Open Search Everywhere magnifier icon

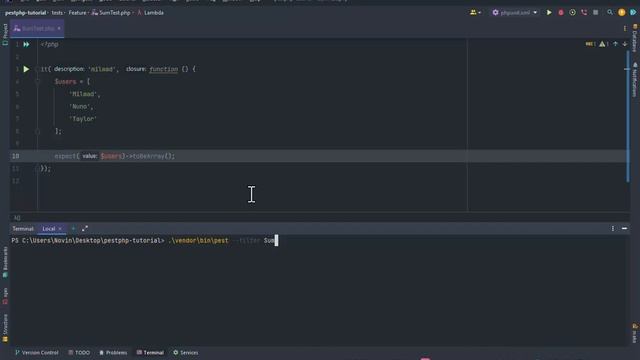[610, 13]
